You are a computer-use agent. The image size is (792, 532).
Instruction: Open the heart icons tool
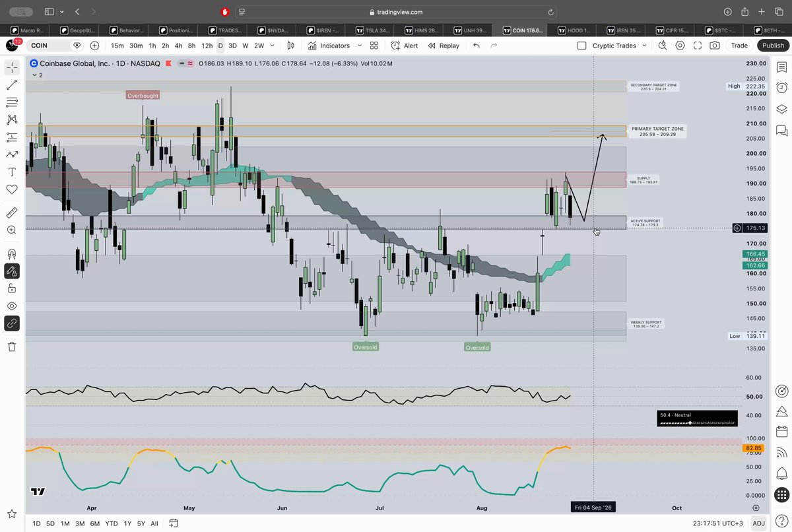[12, 189]
